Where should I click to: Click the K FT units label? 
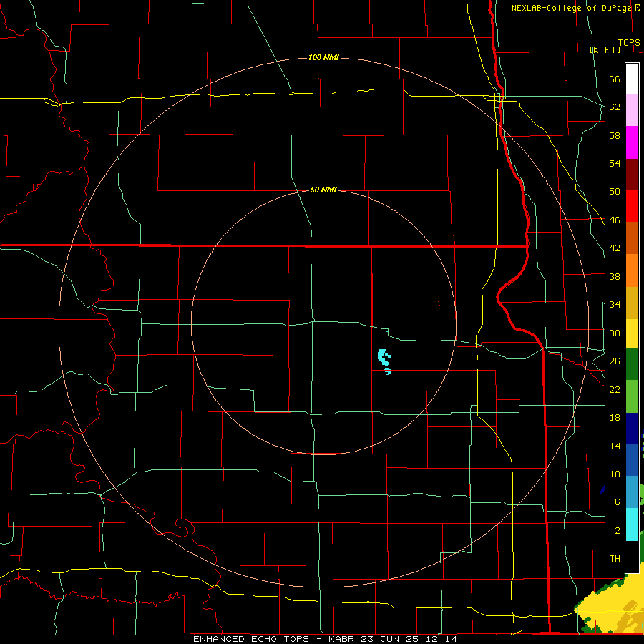pyautogui.click(x=605, y=49)
